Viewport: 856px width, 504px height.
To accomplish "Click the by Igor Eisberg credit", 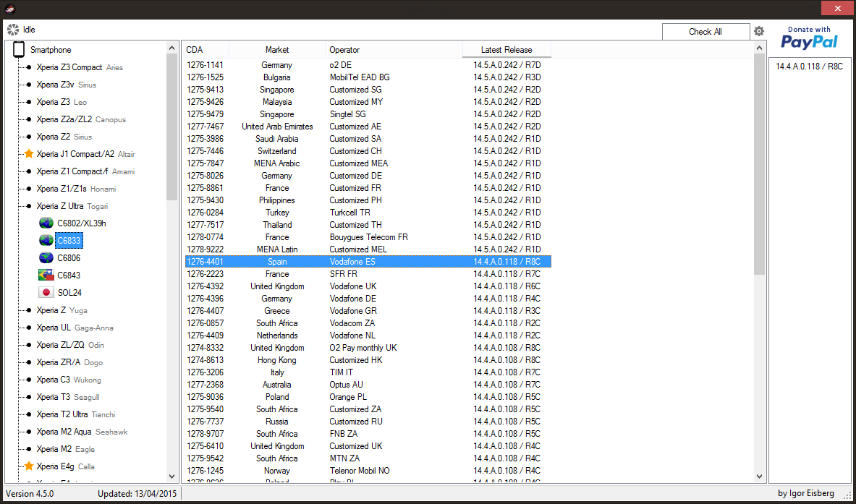I will point(806,494).
